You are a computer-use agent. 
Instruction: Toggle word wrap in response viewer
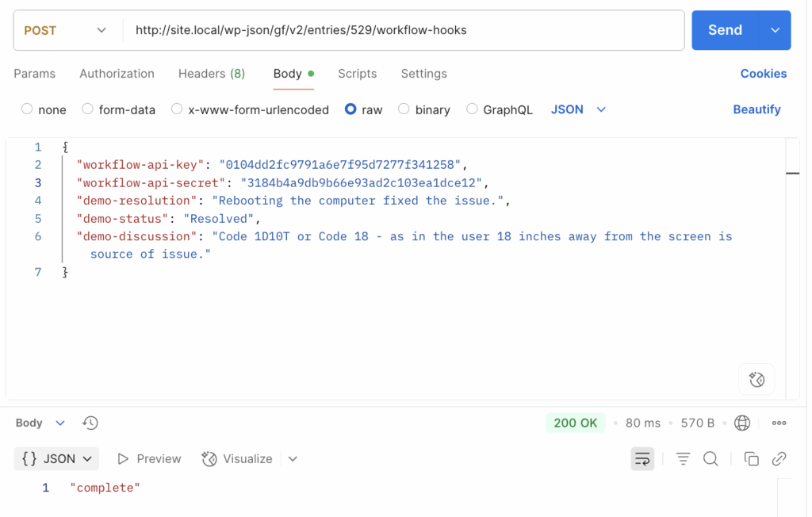point(642,458)
